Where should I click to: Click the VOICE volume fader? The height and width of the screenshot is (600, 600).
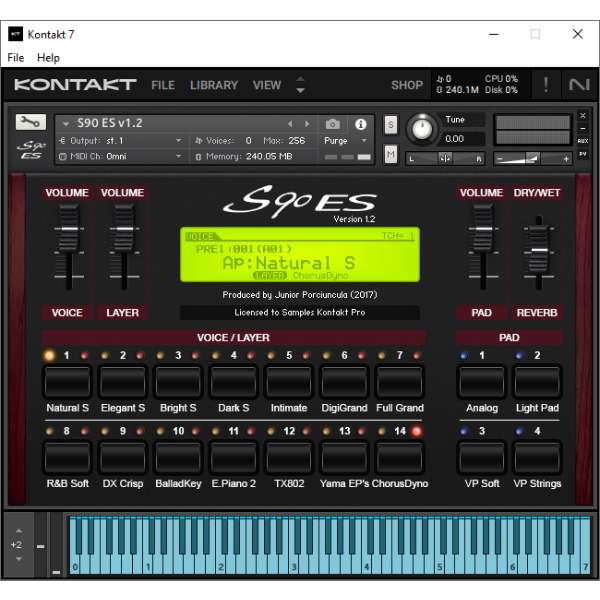69,228
